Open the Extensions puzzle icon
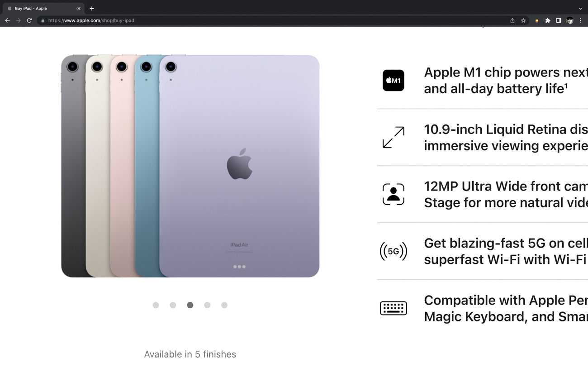 click(x=548, y=20)
